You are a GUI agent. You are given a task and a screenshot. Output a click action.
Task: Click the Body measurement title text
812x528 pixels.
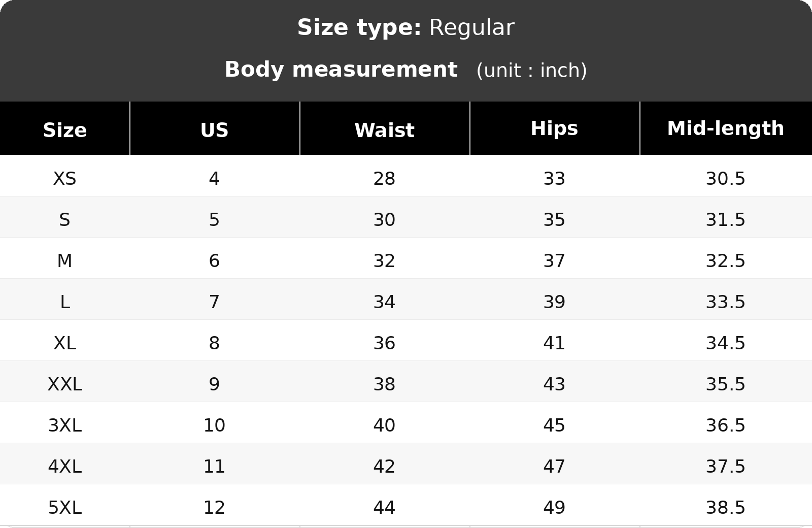(x=341, y=69)
